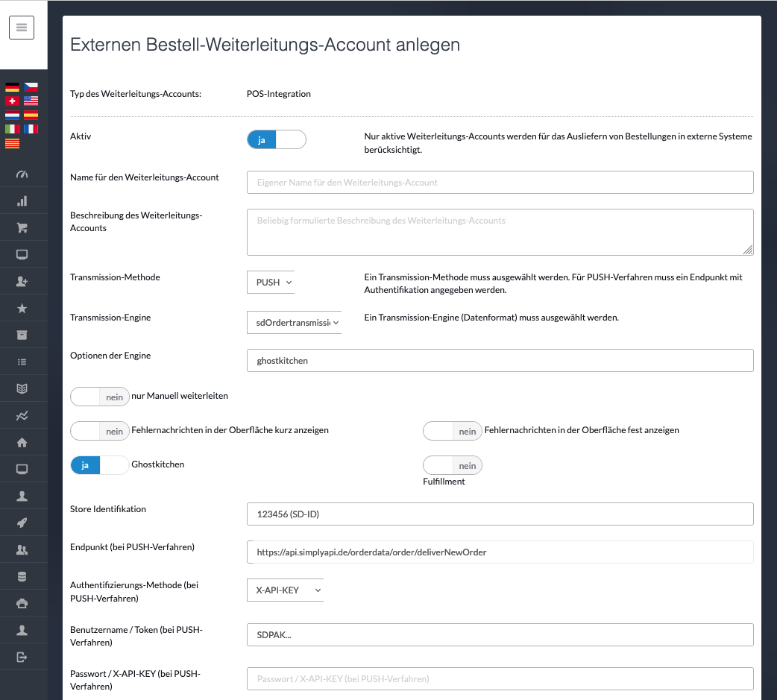Open the add-user icon in sidebar
This screenshot has height=700, width=777.
pyautogui.click(x=22, y=281)
